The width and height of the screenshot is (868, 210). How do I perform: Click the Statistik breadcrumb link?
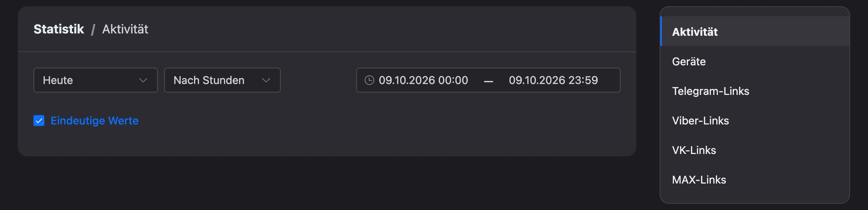[59, 29]
